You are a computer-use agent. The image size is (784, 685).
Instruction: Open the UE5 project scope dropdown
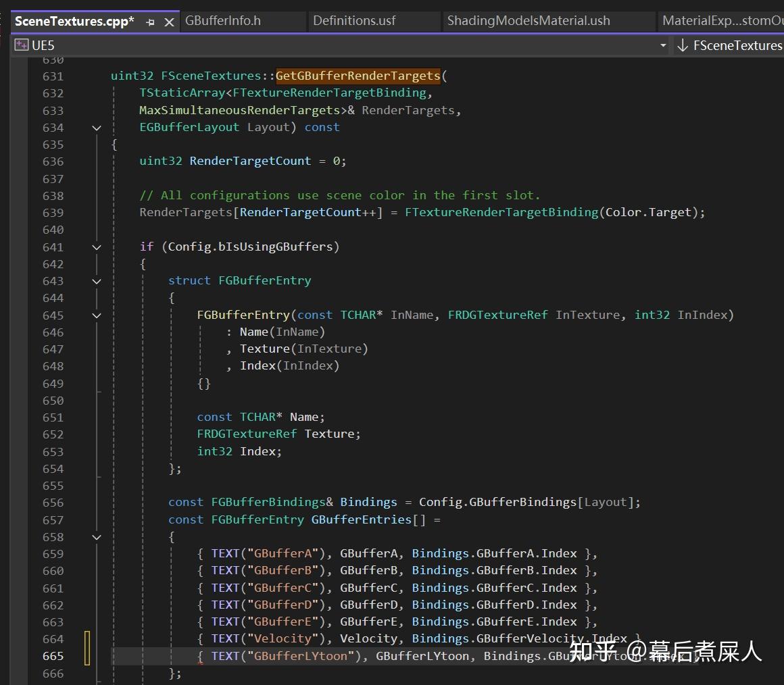point(663,45)
